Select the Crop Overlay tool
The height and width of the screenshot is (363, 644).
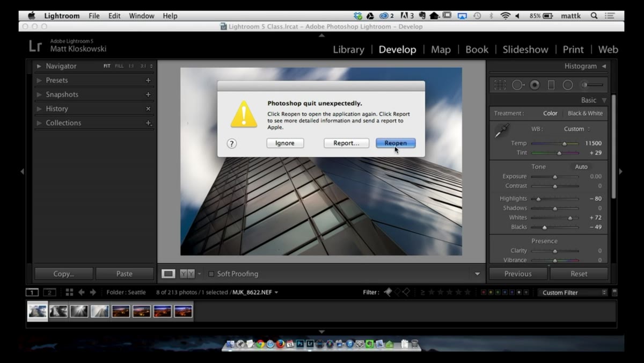(500, 85)
